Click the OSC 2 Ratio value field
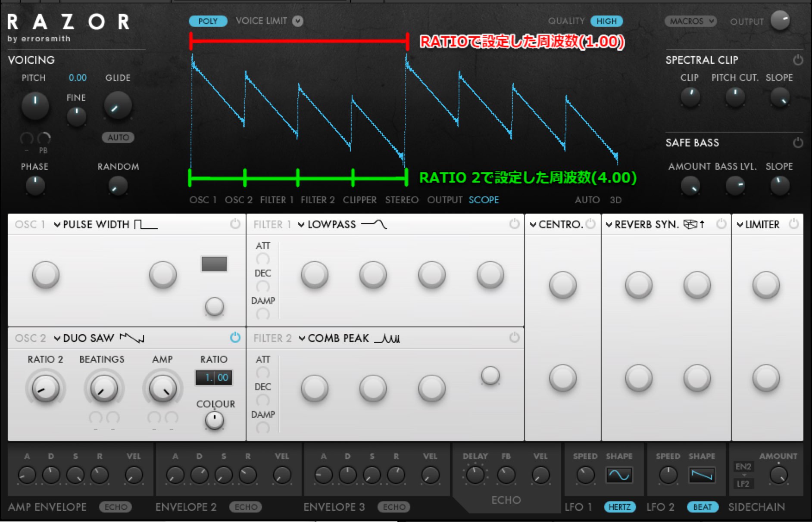Image resolution: width=812 pixels, height=522 pixels. point(214,378)
